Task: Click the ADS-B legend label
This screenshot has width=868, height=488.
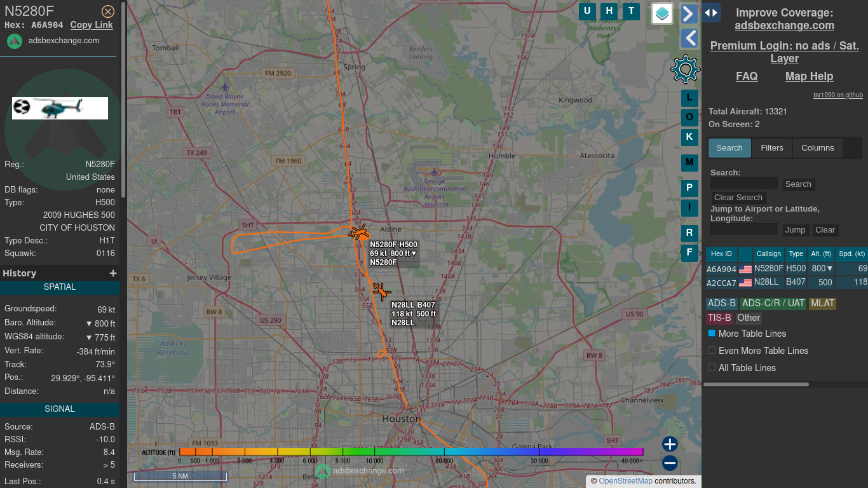Action: tap(722, 304)
